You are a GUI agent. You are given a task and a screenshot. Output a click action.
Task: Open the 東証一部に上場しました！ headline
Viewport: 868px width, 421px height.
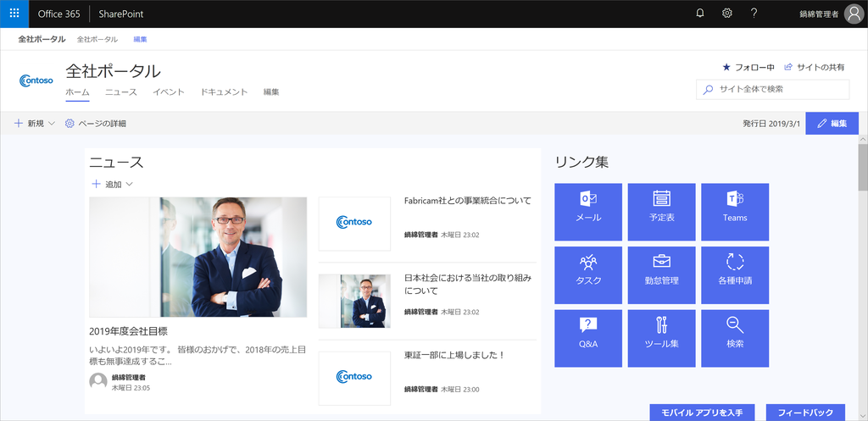[455, 355]
